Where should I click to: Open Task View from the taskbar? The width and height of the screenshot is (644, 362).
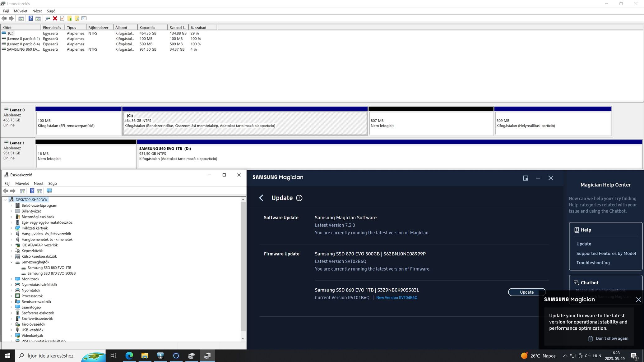click(113, 356)
